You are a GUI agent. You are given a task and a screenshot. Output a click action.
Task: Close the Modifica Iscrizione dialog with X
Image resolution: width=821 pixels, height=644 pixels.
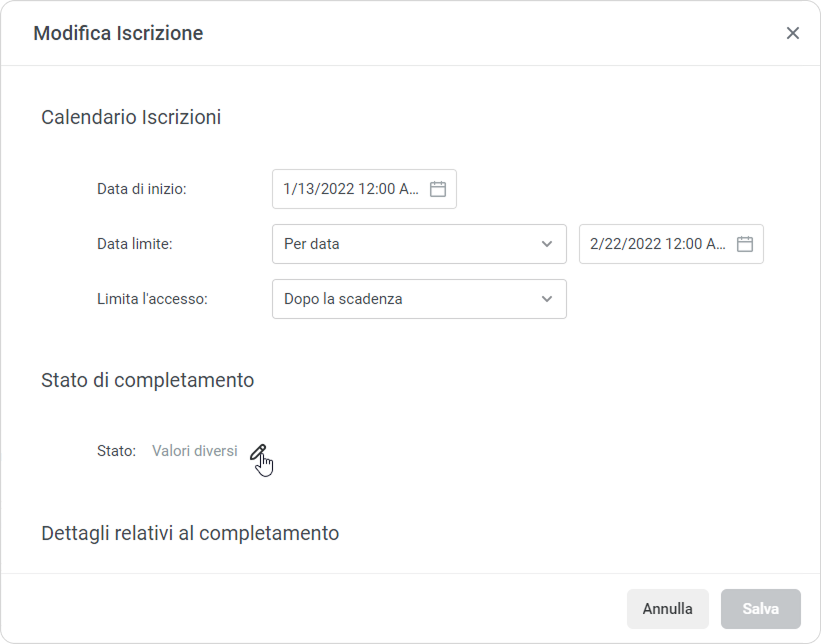(793, 33)
